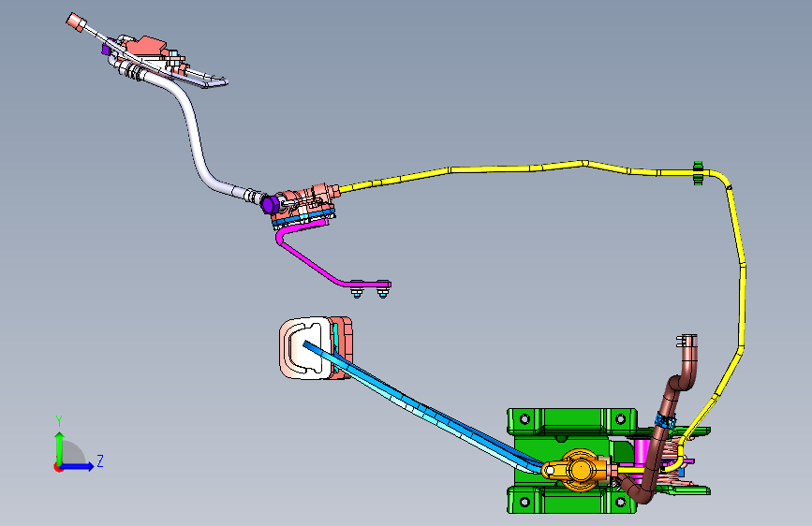Select the pink end fitting at top left
Screen dimensions: 812x526
(76, 22)
